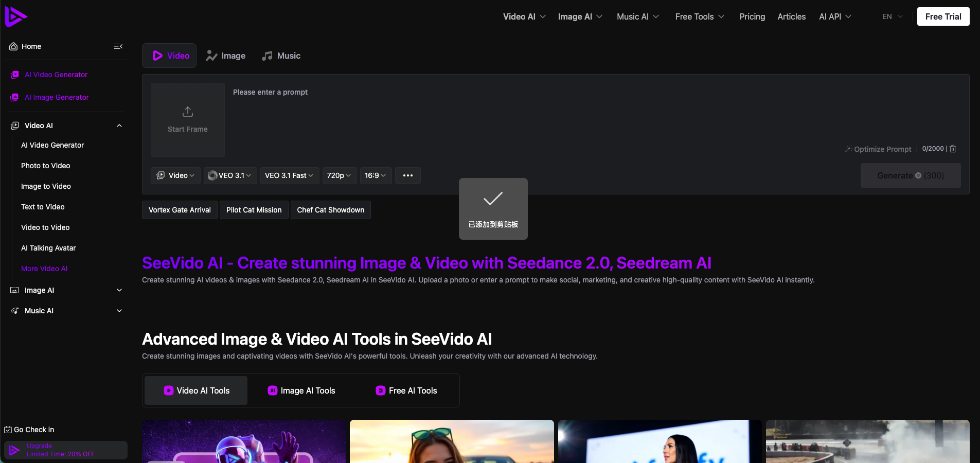Click the trash icon to clear prompt
The height and width of the screenshot is (463, 980).
(x=953, y=149)
